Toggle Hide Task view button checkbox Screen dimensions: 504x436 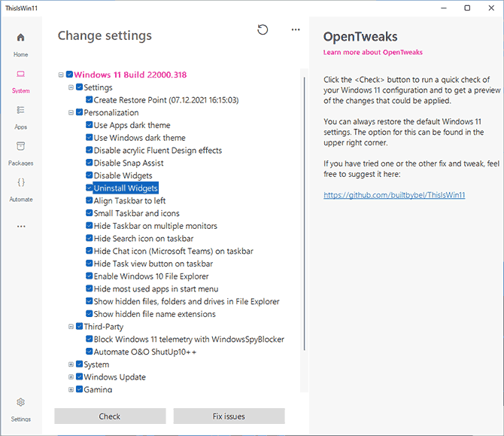[89, 264]
